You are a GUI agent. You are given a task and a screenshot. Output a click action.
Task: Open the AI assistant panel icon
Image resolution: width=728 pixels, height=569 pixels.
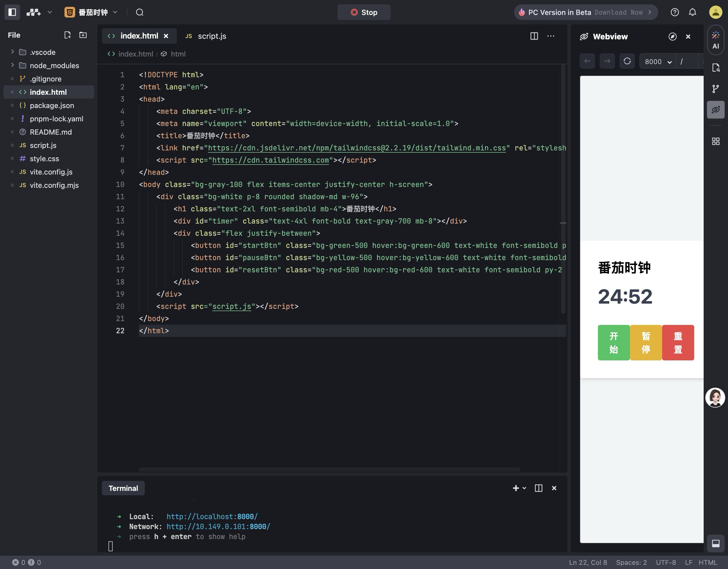[x=715, y=40]
